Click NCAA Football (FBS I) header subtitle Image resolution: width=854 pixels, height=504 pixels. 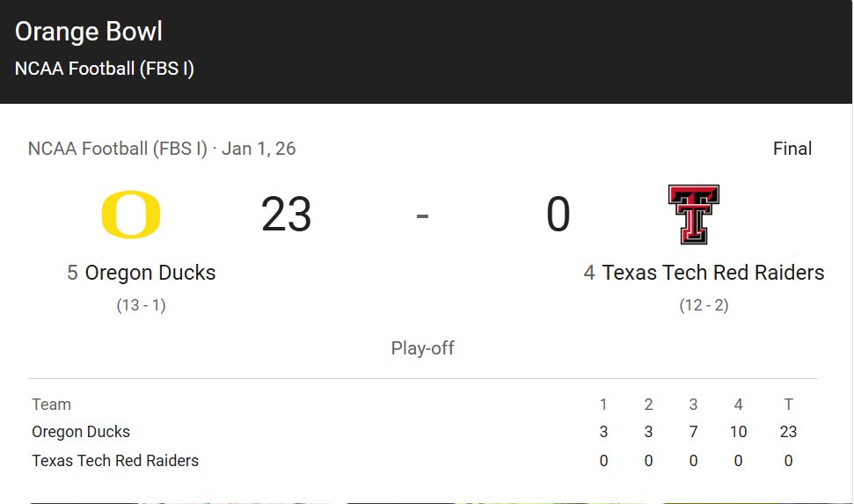tap(104, 69)
